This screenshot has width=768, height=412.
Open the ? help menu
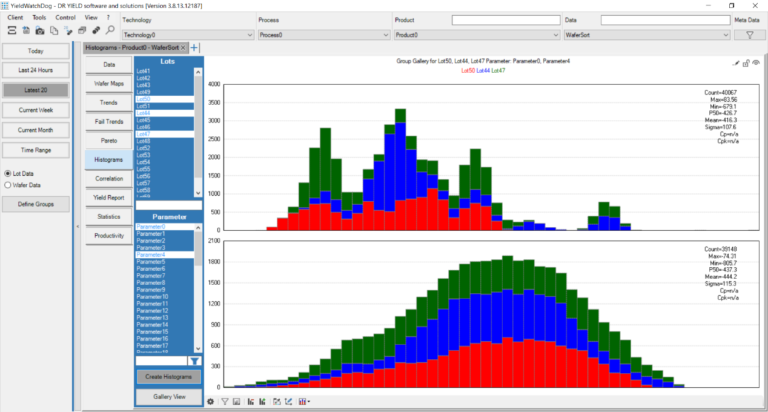pyautogui.click(x=108, y=17)
